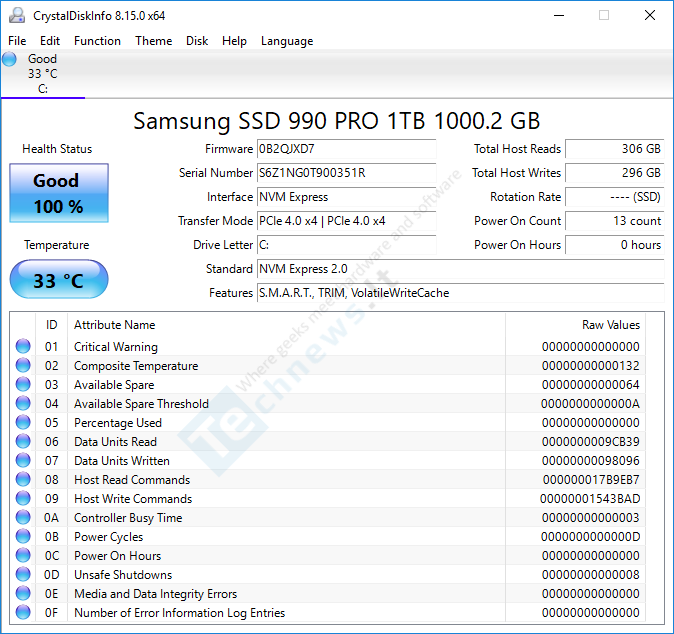
Task: Click raw value 0000000000132
Action: point(591,366)
